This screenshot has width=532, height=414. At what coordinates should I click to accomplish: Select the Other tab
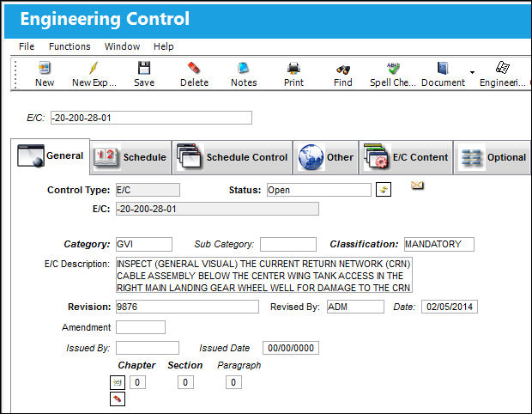click(326, 157)
